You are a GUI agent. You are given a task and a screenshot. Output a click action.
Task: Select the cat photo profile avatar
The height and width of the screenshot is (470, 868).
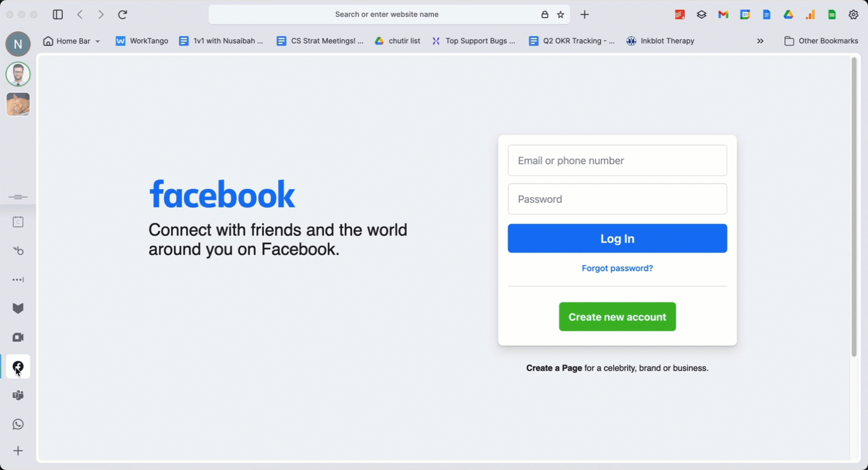(18, 104)
